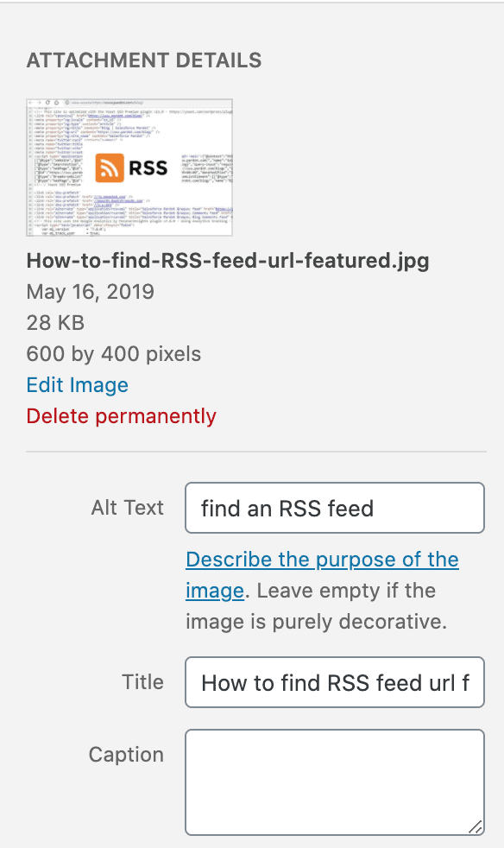Click the existing alt text "find an RSS feed"
Screen dimensions: 504x848
(263, 508)
